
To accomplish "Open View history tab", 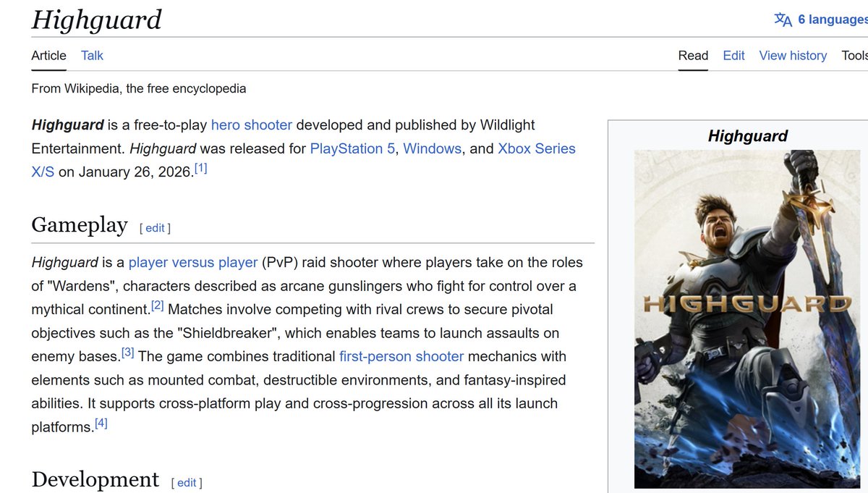I will 793,56.
